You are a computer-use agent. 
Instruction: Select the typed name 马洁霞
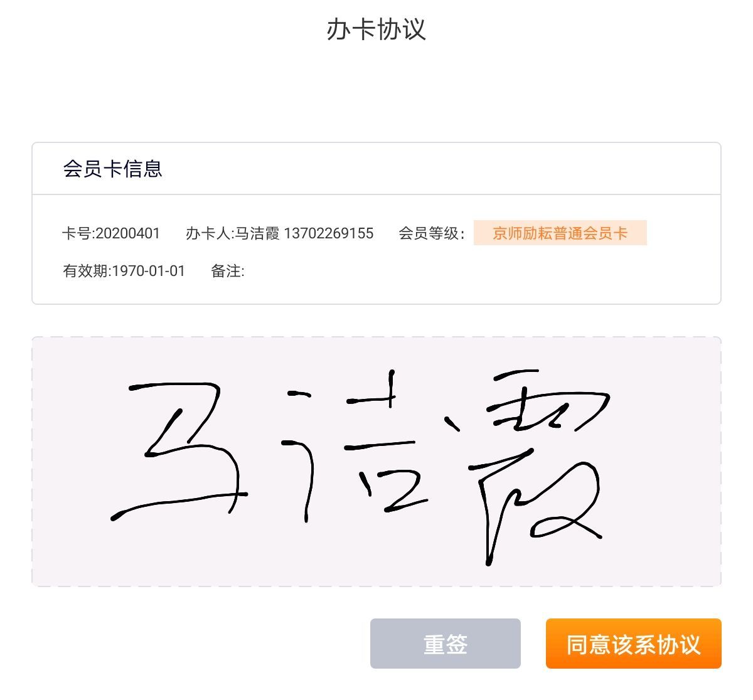tap(257, 233)
